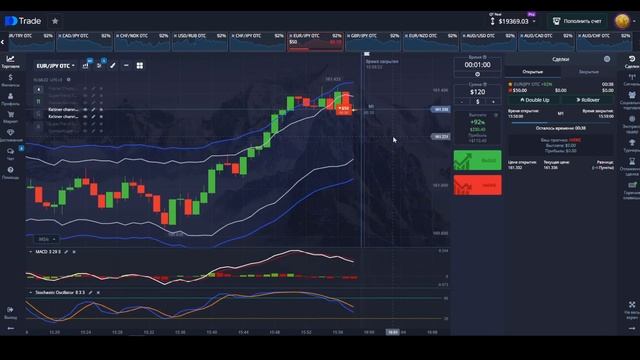Click the trade time 00:01:00 field

pyautogui.click(x=478, y=64)
